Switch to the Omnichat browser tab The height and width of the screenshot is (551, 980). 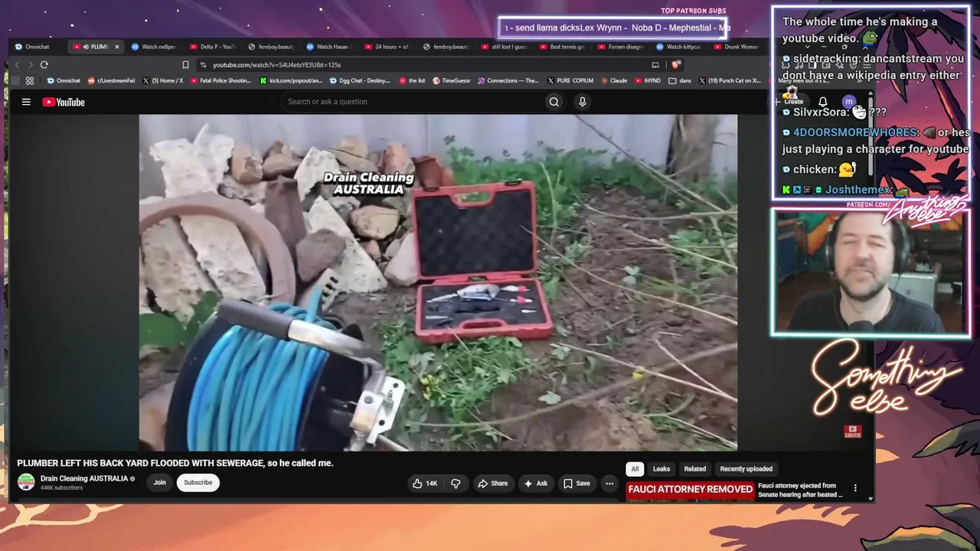[32, 47]
